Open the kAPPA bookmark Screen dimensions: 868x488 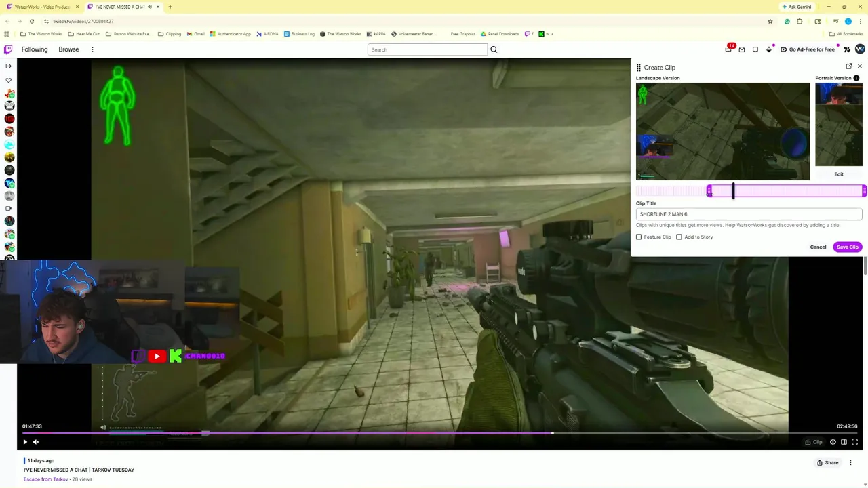(376, 34)
